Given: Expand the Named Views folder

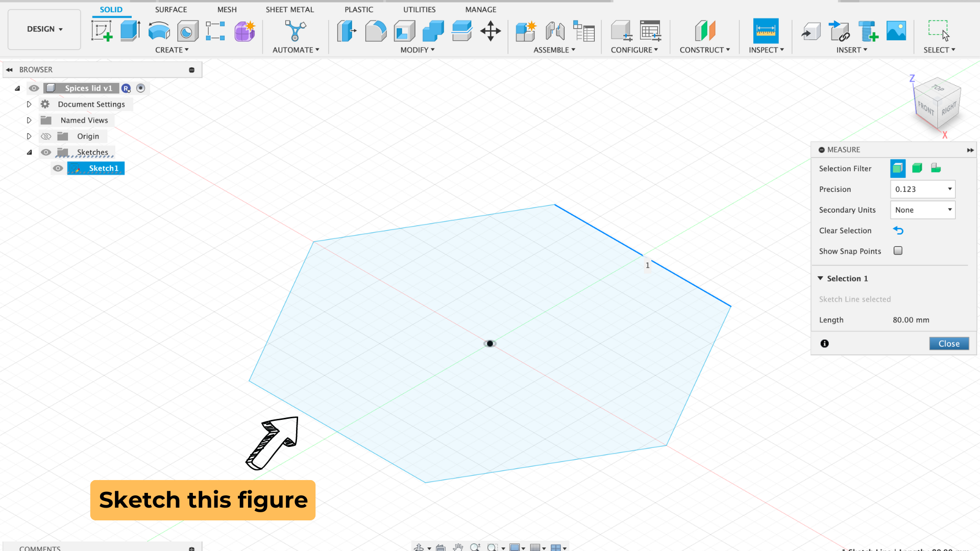Looking at the screenshot, I should [28, 120].
